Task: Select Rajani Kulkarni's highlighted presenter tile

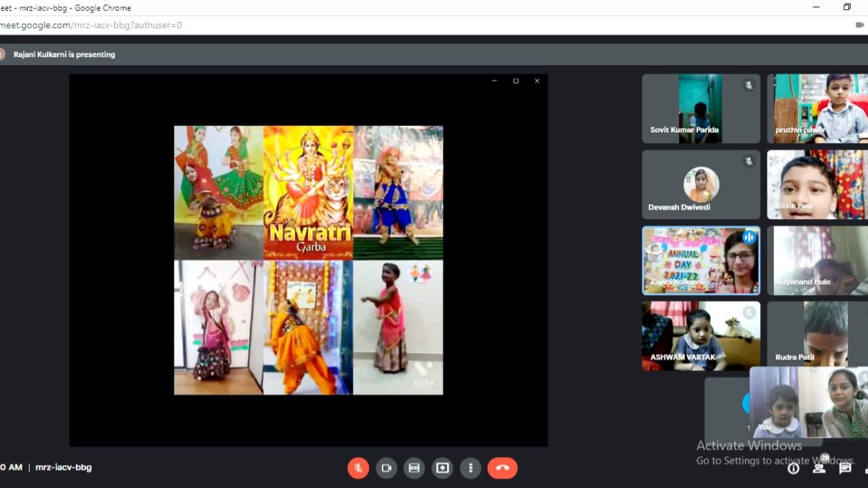Action: [701, 260]
